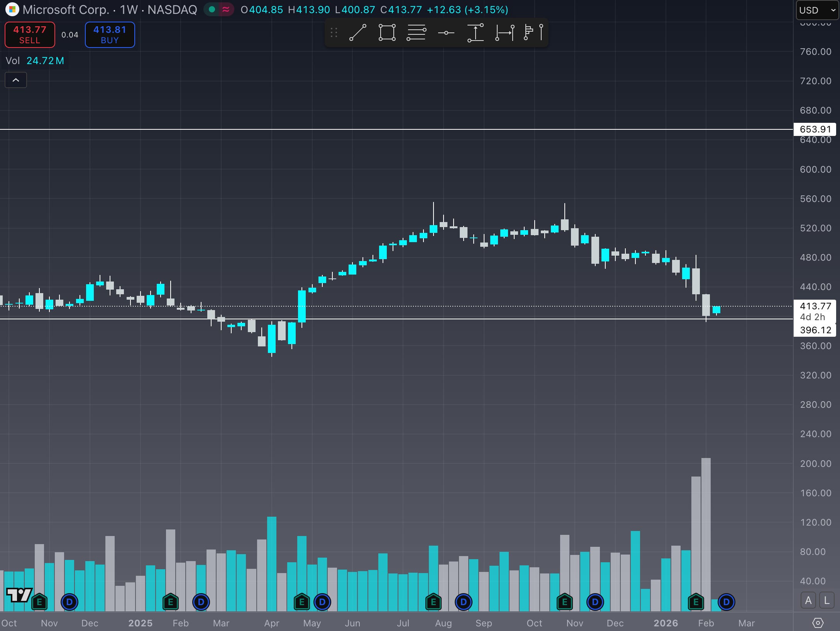Click the 560.00 price scale label

point(816,199)
